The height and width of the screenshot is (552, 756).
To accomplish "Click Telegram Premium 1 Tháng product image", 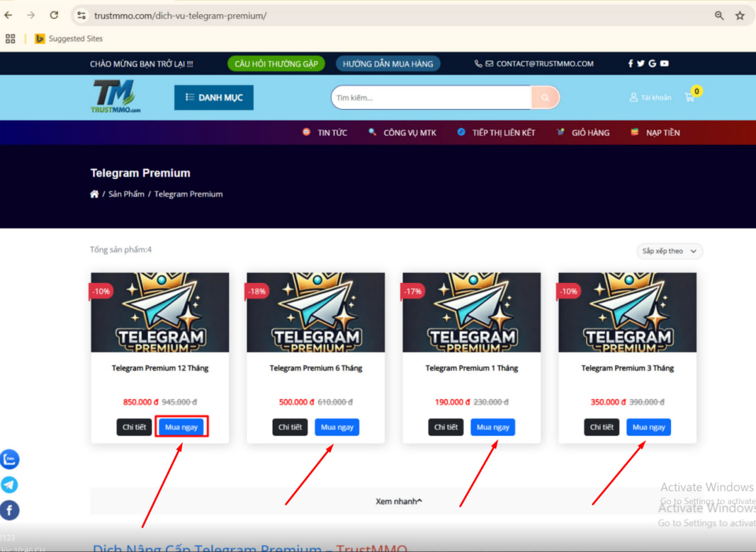I will 472,312.
